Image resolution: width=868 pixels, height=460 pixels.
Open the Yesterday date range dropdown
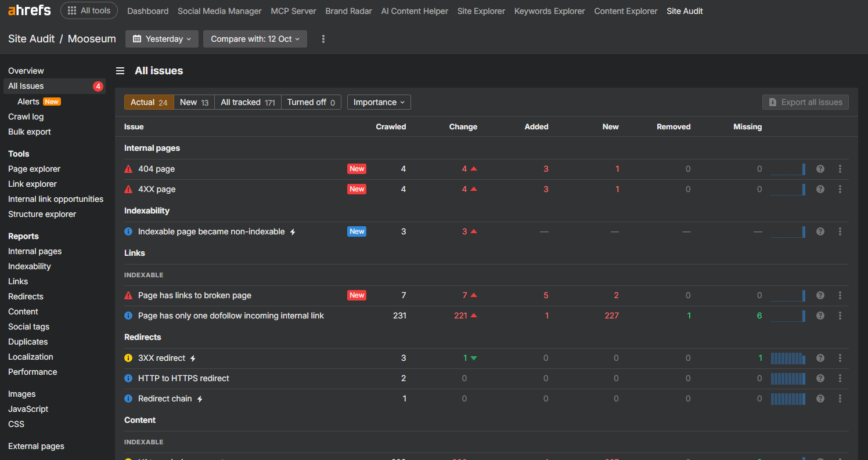click(x=161, y=38)
